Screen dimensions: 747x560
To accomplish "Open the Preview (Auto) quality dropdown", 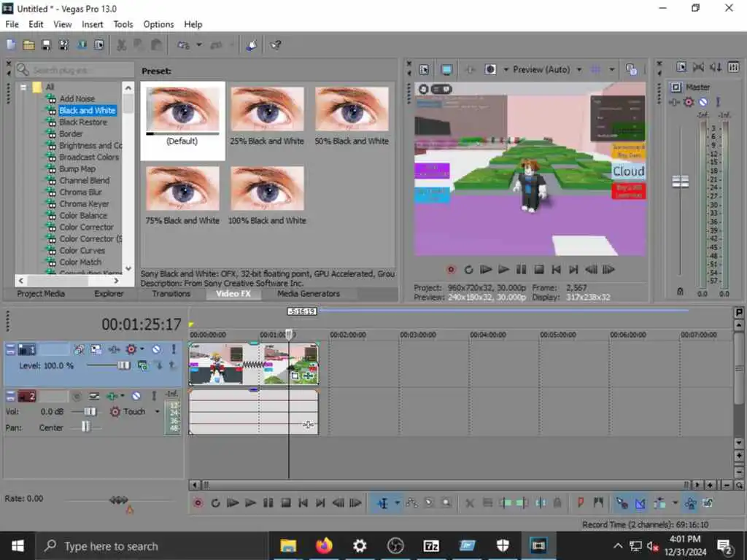I will (x=579, y=70).
